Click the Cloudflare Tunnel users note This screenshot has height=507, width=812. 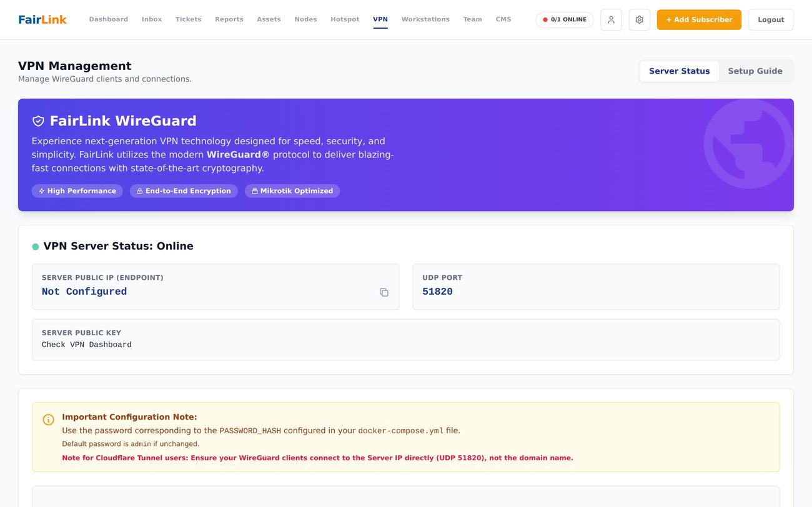317,458
